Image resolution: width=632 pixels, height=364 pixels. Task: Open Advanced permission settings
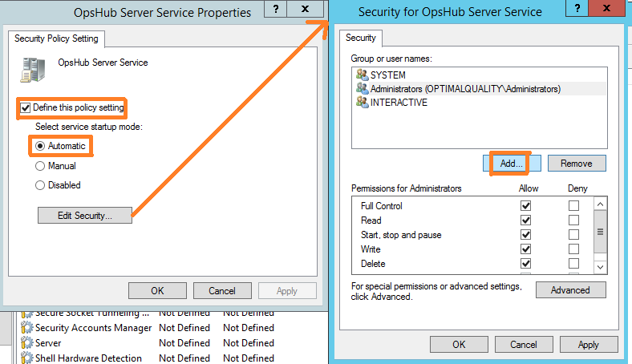570,290
